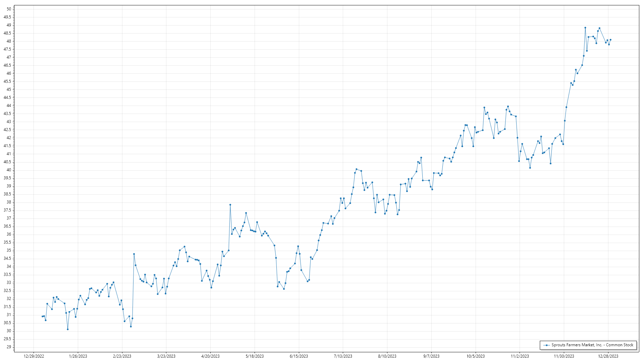
Task: Click the 35 value on the price axis
Action: [x=9, y=250]
